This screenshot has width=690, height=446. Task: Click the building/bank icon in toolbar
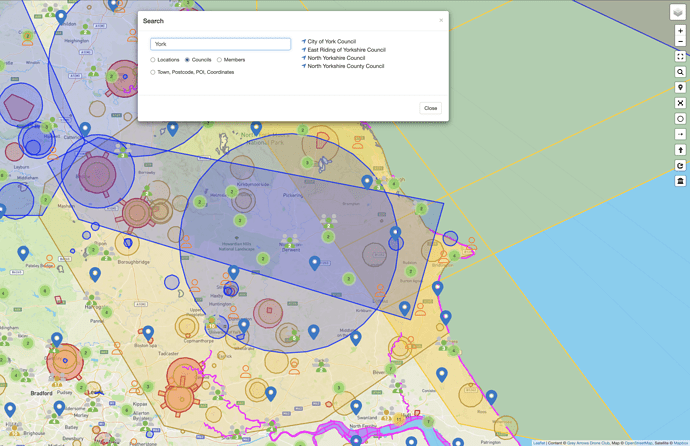tap(680, 181)
